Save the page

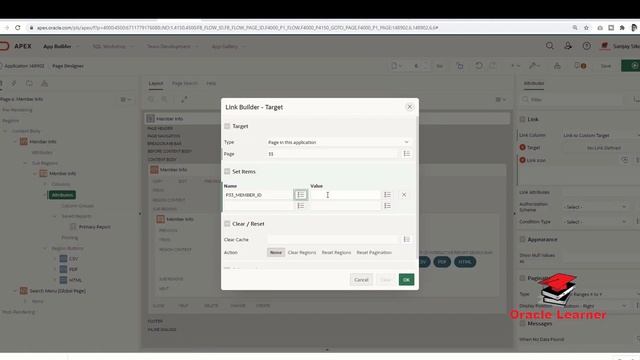606,66
